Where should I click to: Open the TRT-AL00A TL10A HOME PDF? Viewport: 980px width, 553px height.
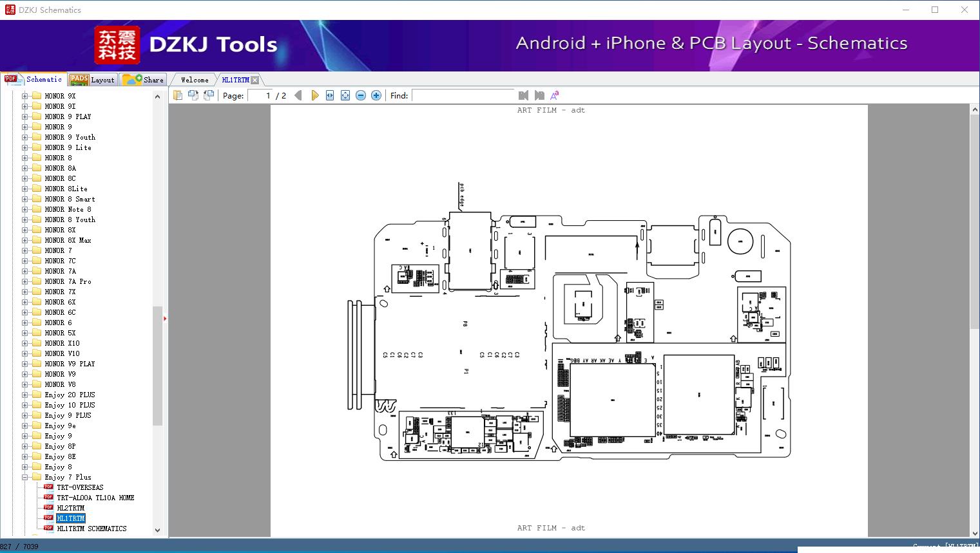[95, 498]
